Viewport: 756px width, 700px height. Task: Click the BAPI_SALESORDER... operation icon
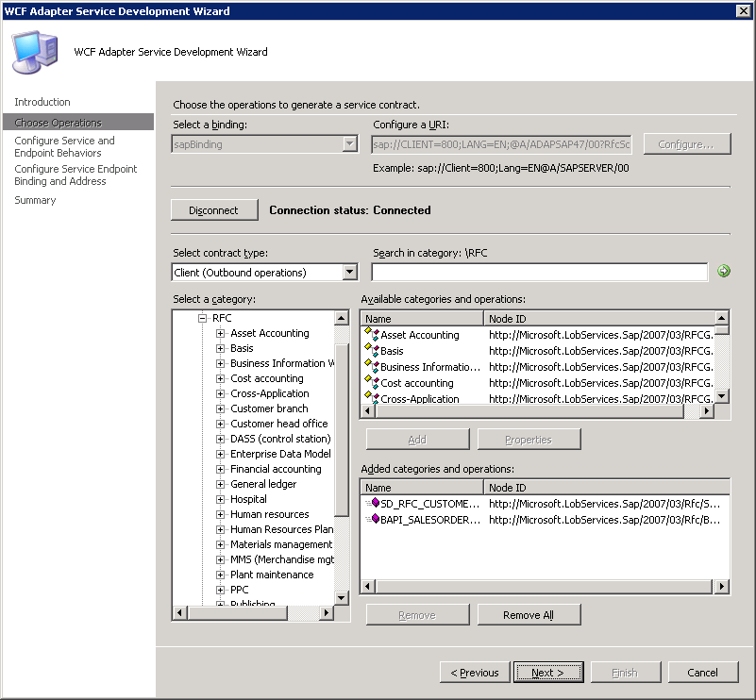click(x=373, y=519)
